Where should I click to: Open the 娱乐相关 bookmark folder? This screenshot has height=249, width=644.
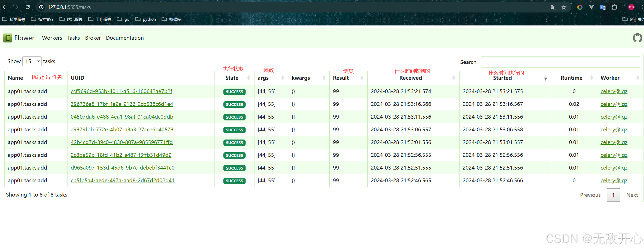(71, 19)
